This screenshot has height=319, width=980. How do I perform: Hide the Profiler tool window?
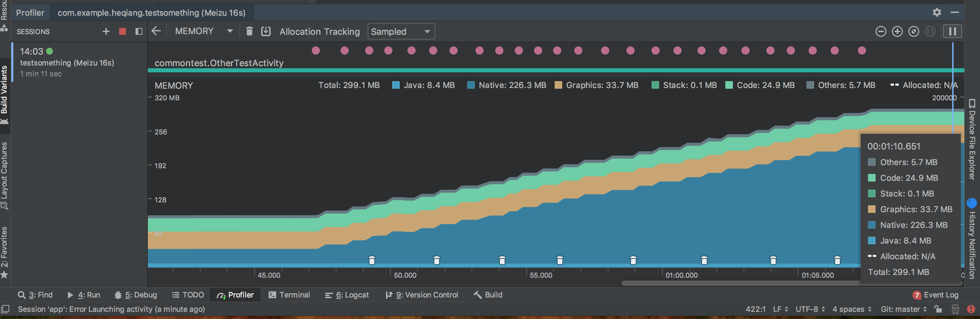click(x=954, y=13)
